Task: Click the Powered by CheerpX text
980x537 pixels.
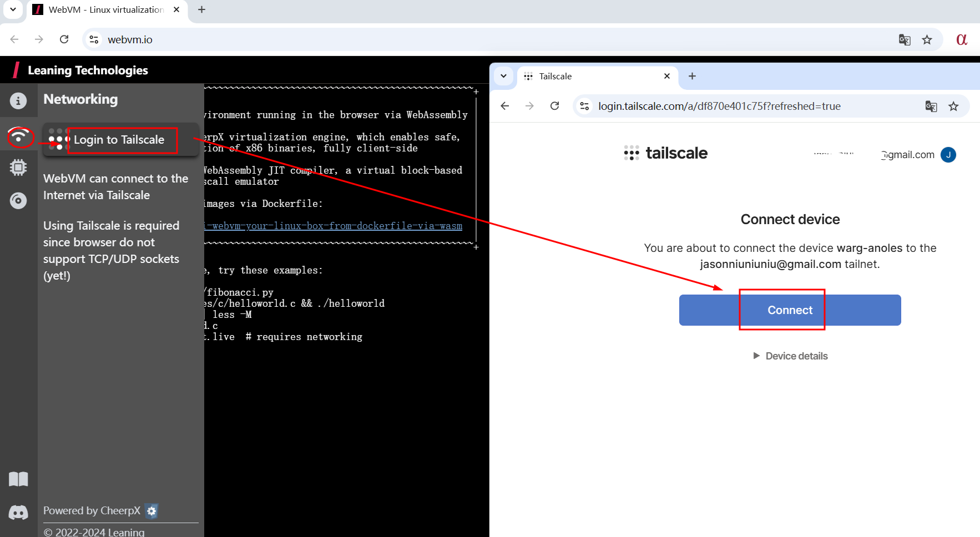Action: coord(92,511)
